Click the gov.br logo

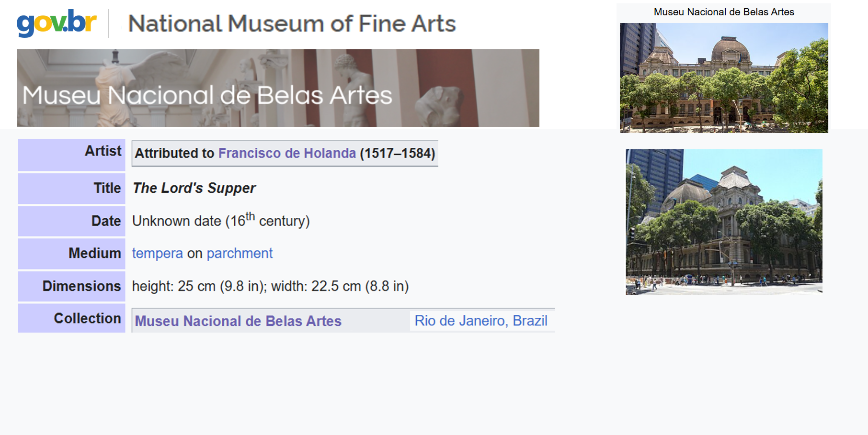pos(57,23)
